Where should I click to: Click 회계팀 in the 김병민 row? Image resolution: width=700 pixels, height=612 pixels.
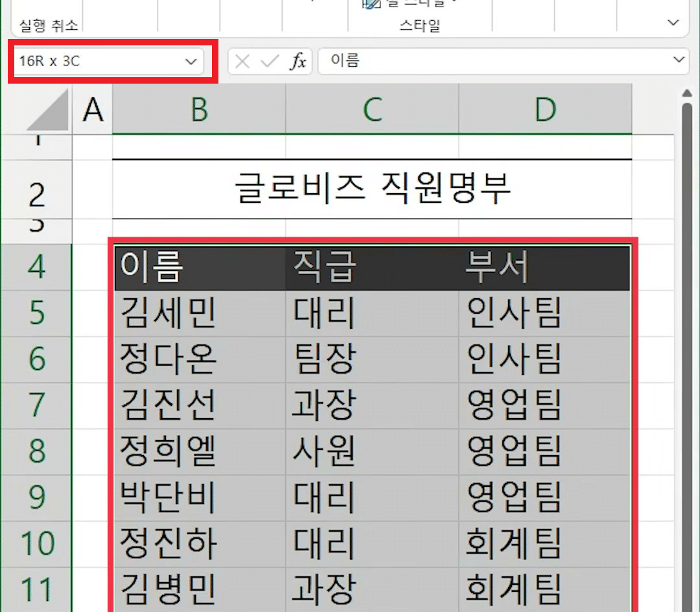coord(545,589)
